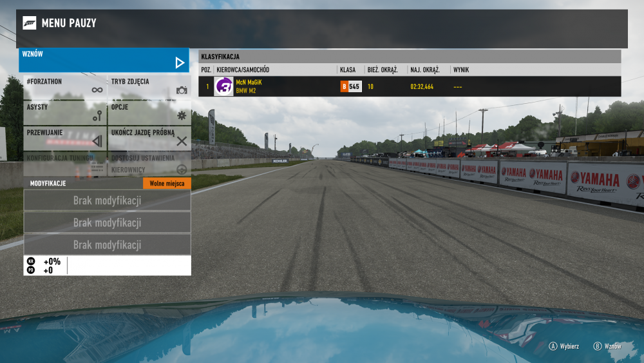This screenshot has width=644, height=363.
Task: Open the OPCJE options menu
Action: pyautogui.click(x=149, y=113)
